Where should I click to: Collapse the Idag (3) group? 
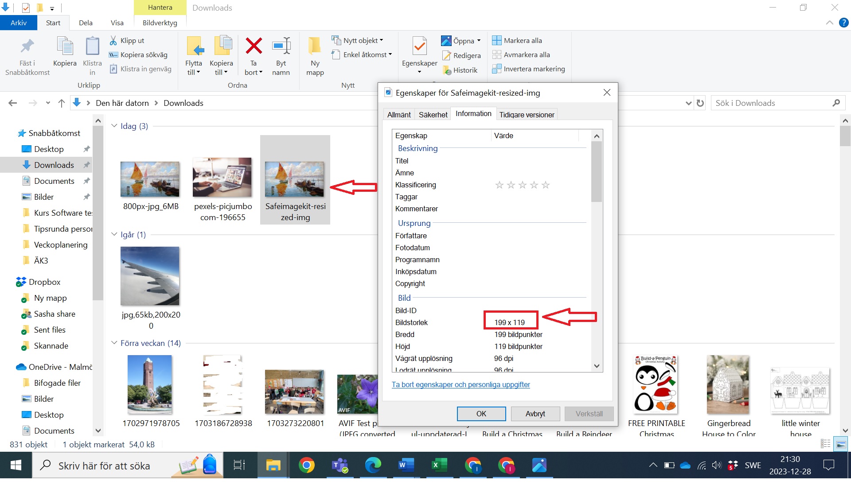pos(114,126)
